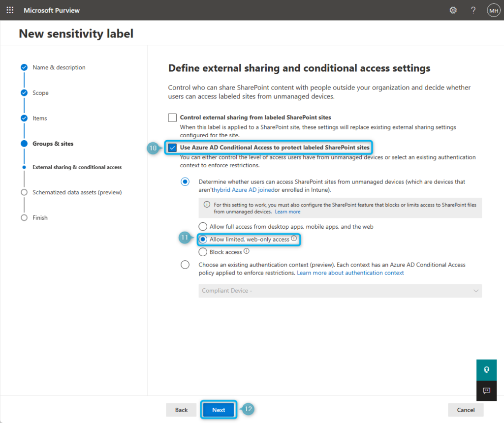
Task: Jump to the Scope step in the sidebar
Action: [x=40, y=92]
